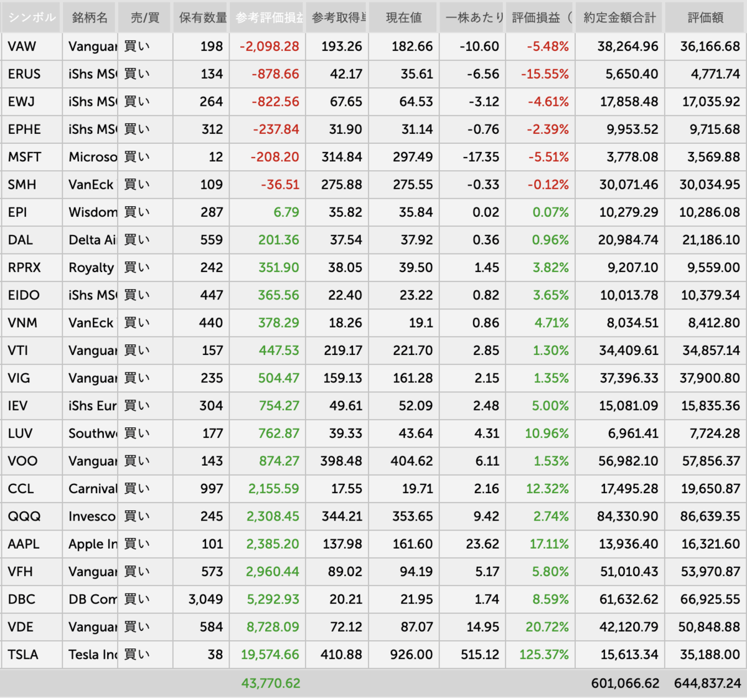Sort by the 銘柄名 column header
Image resolution: width=747 pixels, height=700 pixels.
pos(90,17)
